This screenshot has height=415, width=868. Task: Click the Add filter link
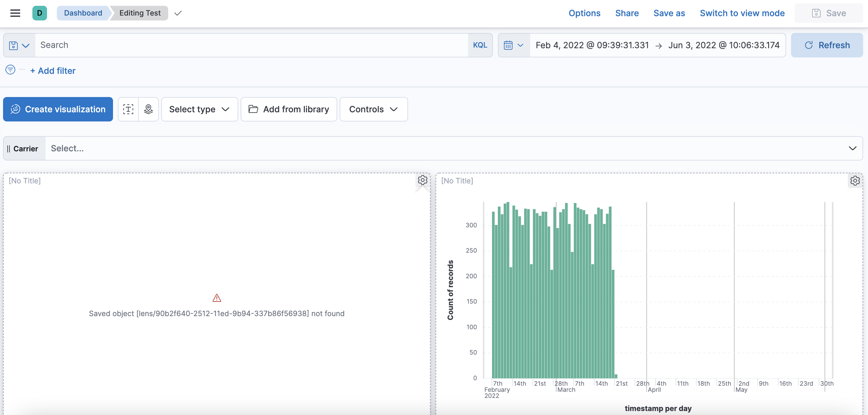pos(53,71)
